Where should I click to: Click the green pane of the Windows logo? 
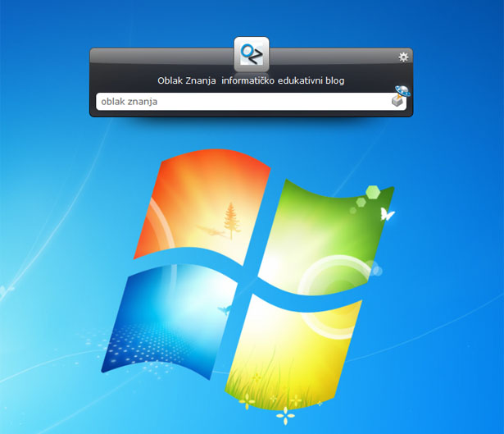328,222
